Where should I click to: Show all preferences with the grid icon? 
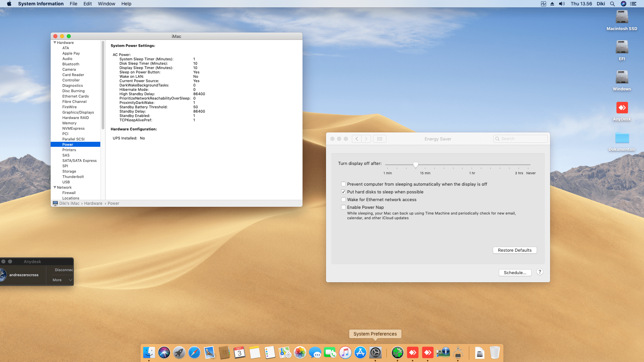[380, 138]
